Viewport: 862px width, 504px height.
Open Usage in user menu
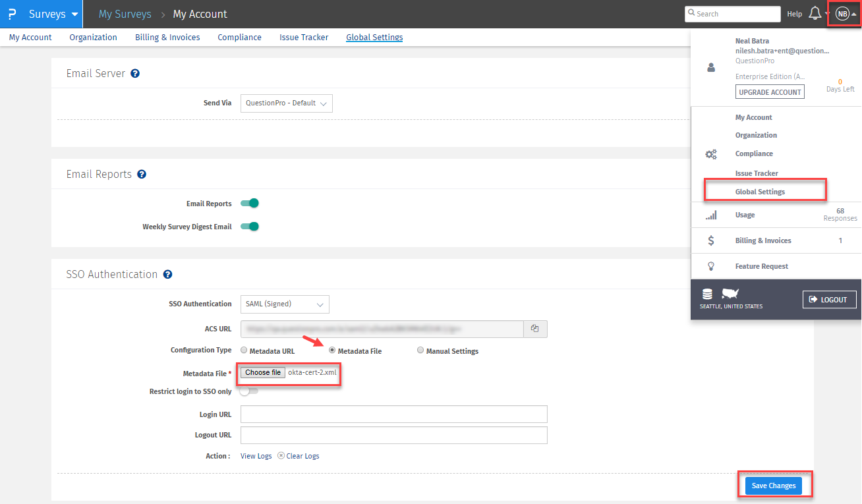click(x=745, y=215)
